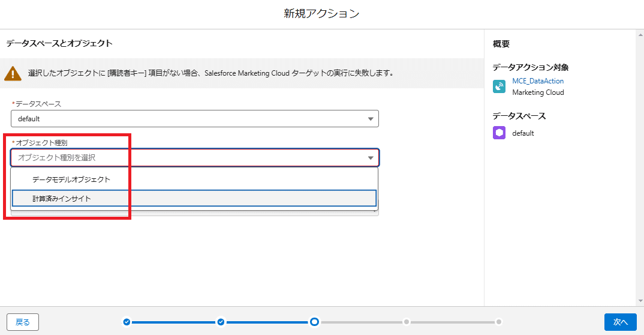644x335 pixels.
Task: Click the データスペースとオブジェクト heading
Action: pos(59,43)
